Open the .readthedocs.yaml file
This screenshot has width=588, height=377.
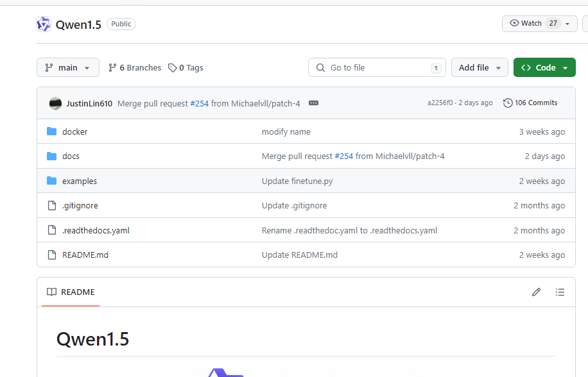click(x=96, y=231)
